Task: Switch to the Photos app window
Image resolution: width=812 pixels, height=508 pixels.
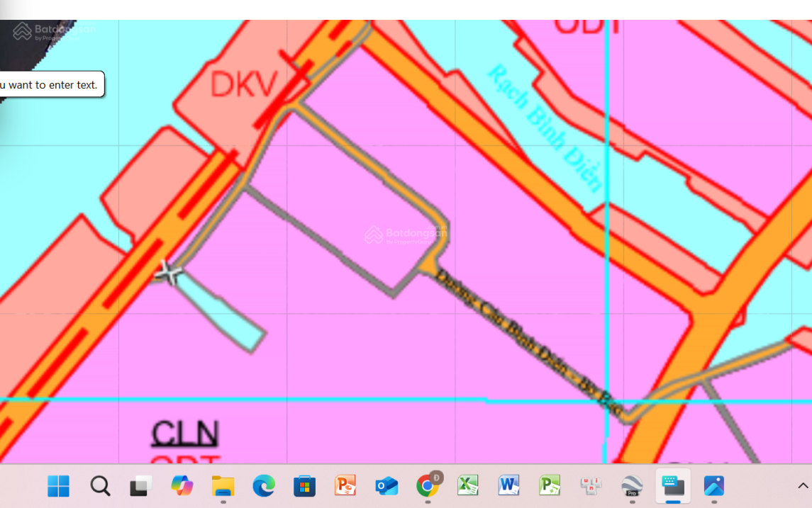Action: 713,486
